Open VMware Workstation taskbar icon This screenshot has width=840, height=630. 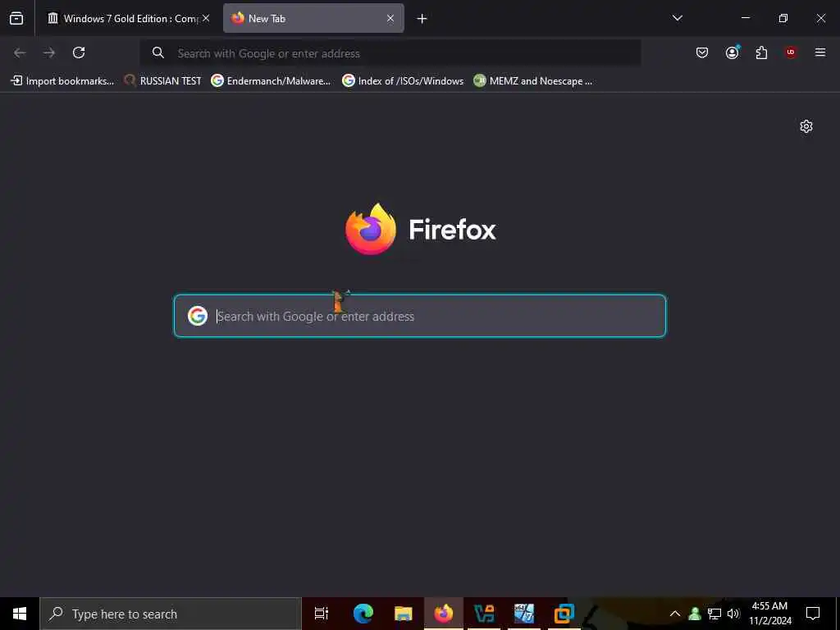(x=484, y=614)
